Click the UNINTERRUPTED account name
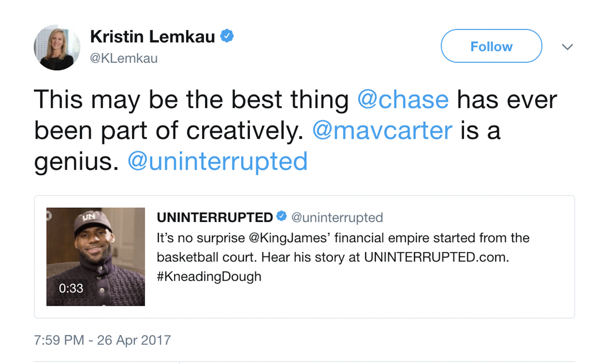This screenshot has height=364, width=611. (x=215, y=218)
